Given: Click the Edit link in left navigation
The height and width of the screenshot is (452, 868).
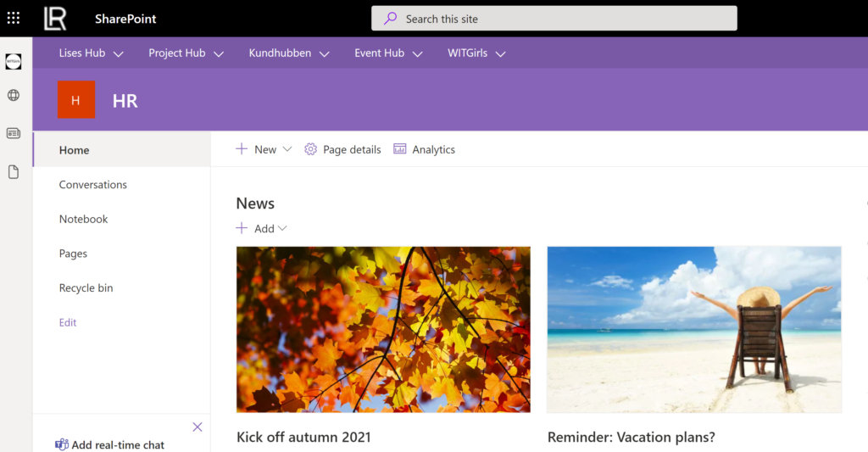Looking at the screenshot, I should (x=68, y=322).
